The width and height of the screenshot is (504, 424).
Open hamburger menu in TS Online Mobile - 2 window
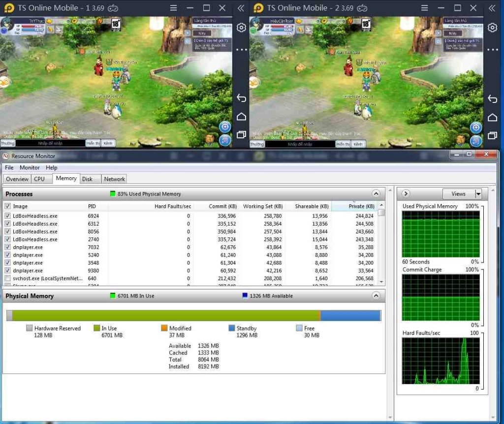424,8
